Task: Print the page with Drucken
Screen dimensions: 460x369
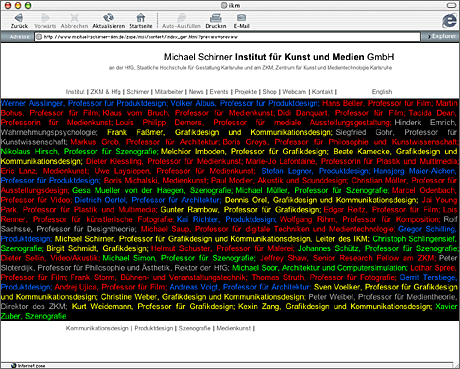Action: click(x=216, y=21)
